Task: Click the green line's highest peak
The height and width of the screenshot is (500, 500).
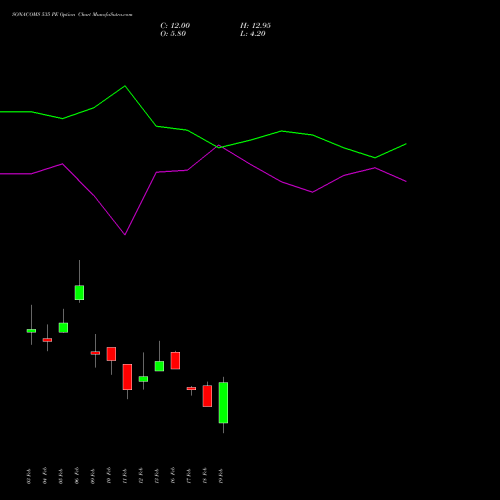Action: tap(125, 86)
